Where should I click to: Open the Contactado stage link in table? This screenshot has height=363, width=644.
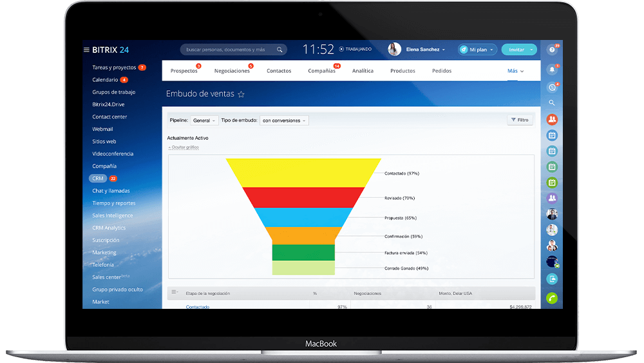coord(198,307)
